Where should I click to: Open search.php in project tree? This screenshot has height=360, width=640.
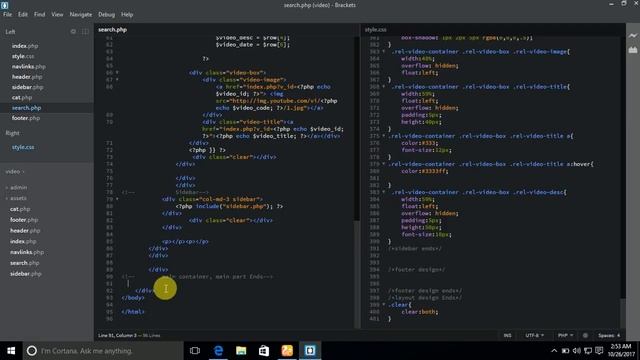click(24, 263)
